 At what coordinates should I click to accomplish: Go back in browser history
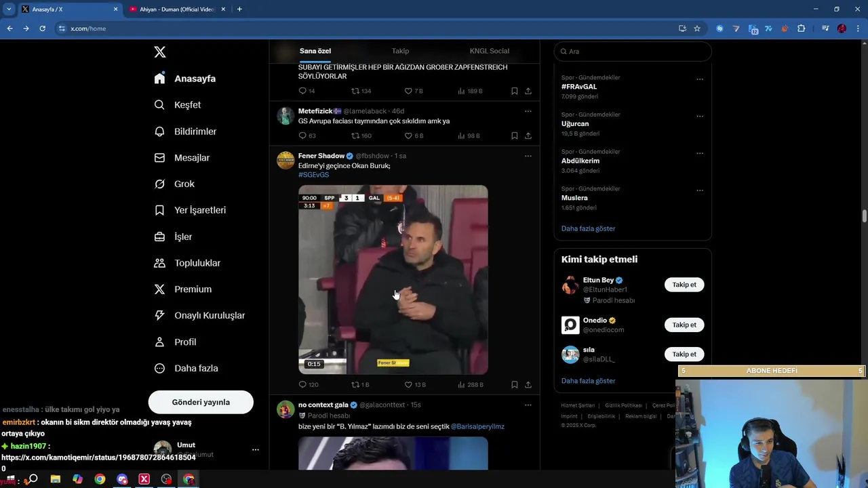click(9, 28)
